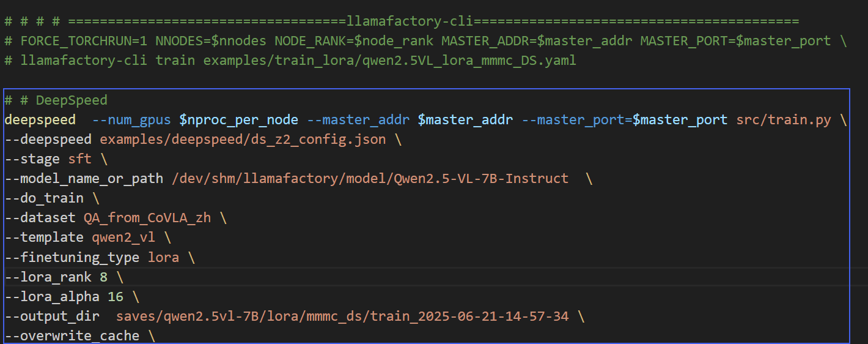Click the qwen2_vl template value
Viewport: 868px width, 344px height.
click(x=123, y=237)
